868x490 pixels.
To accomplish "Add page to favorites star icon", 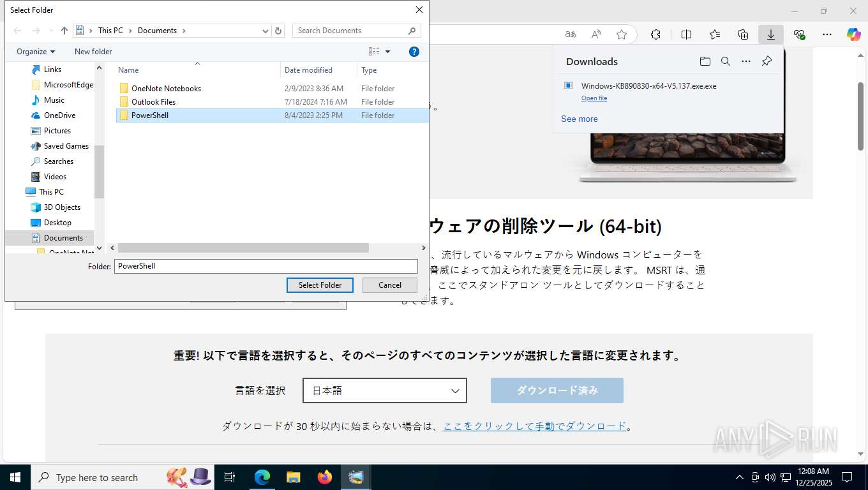I will click(x=622, y=34).
